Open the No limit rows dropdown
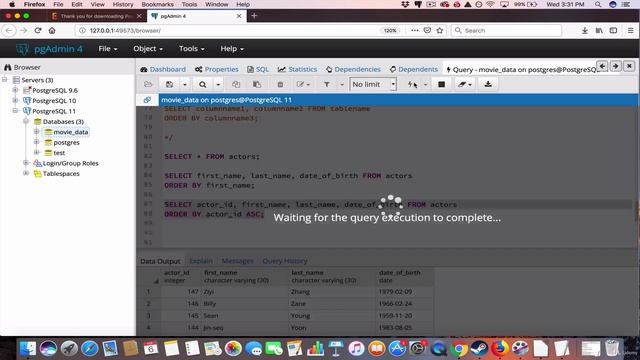This screenshot has width=640, height=360. click(x=373, y=84)
